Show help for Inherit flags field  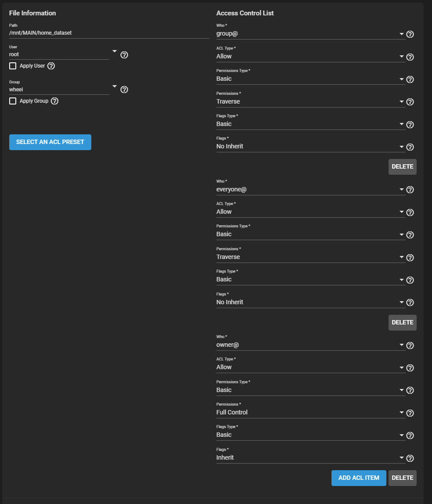coord(410,458)
